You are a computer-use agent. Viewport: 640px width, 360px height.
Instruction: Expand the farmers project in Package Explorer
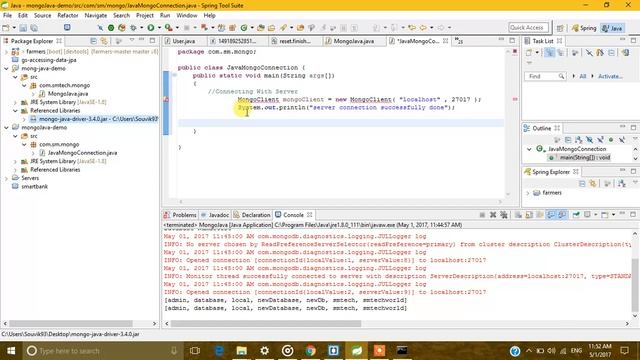pos(6,52)
